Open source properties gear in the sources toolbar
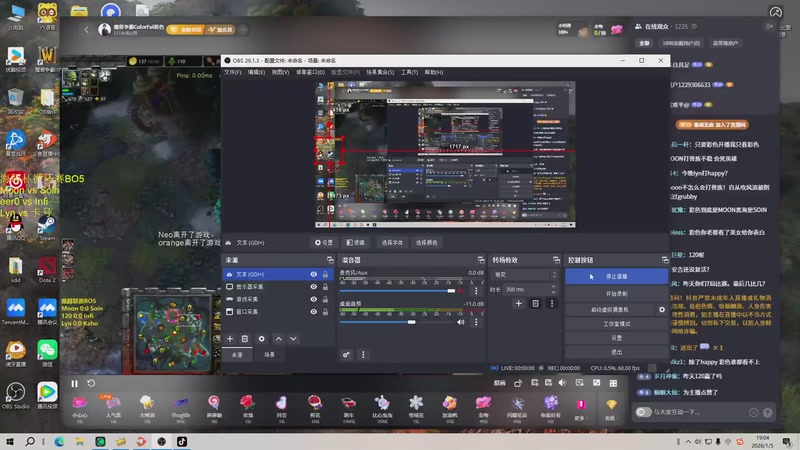The height and width of the screenshot is (450, 800). point(262,339)
